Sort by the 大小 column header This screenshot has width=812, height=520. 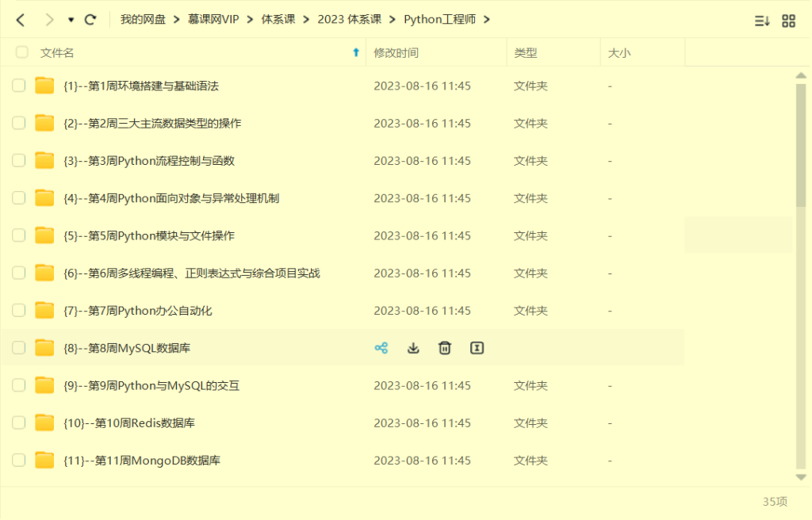click(619, 53)
